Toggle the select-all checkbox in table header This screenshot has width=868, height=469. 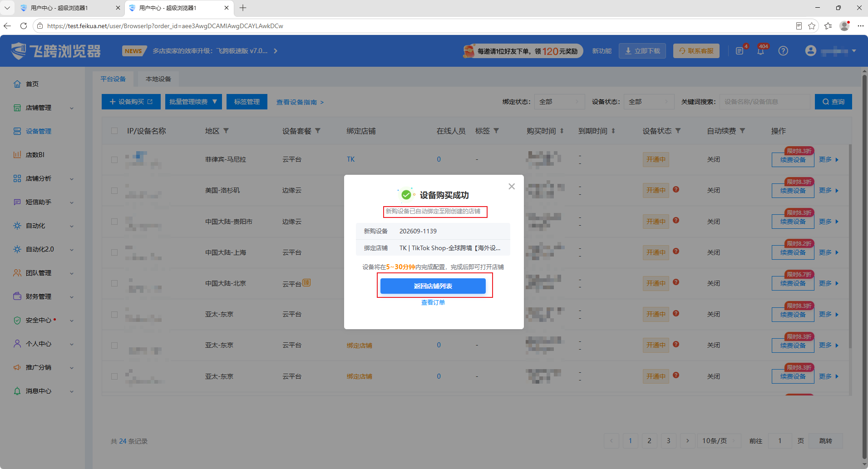point(114,131)
